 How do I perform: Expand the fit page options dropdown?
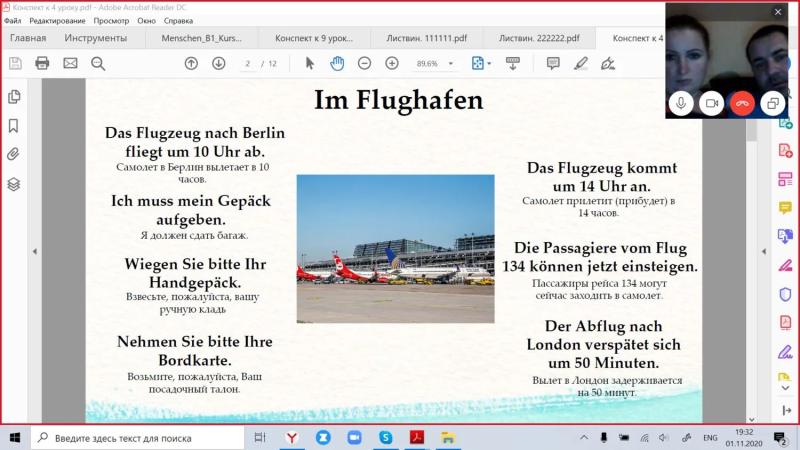pos(489,64)
